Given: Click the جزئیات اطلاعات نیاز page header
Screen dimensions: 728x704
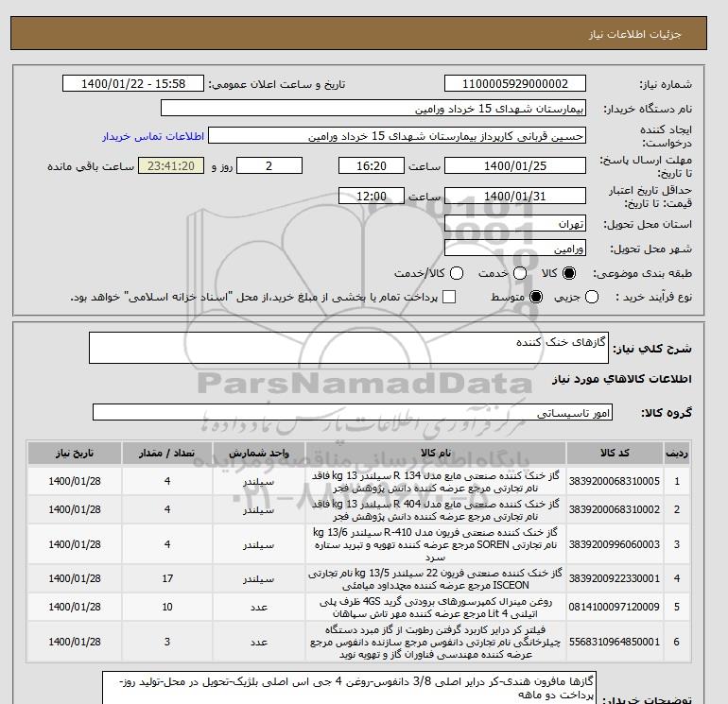Looking at the screenshot, I should 634,34.
